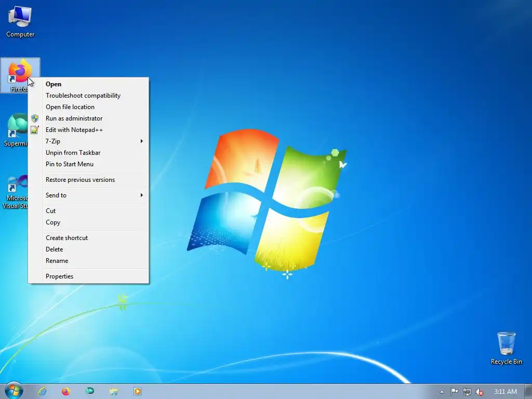Choose Unpin from Taskbar
This screenshot has width=532, height=399.
point(88,153)
